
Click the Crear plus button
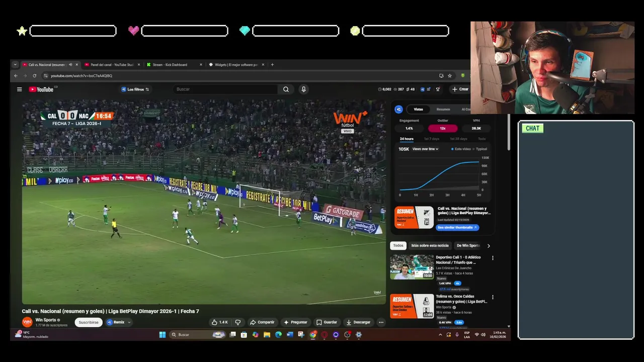(460, 89)
